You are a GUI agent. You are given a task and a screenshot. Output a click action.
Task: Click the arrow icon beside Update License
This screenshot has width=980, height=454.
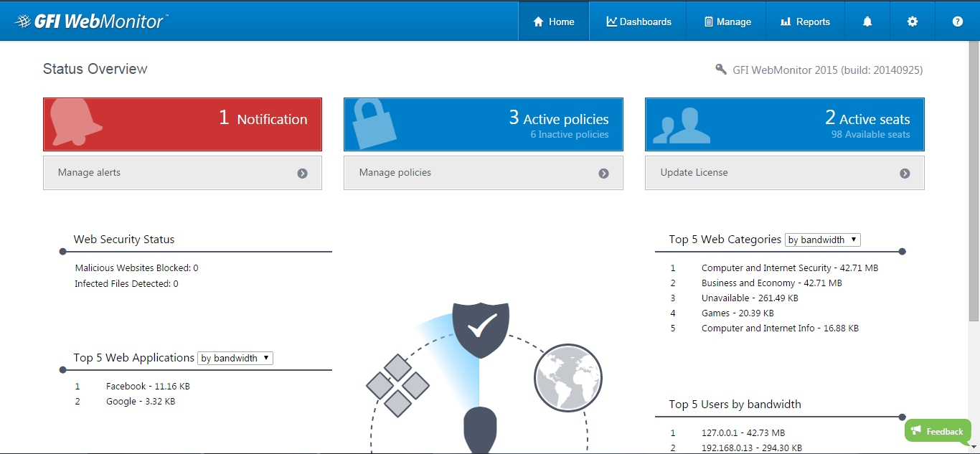(905, 174)
